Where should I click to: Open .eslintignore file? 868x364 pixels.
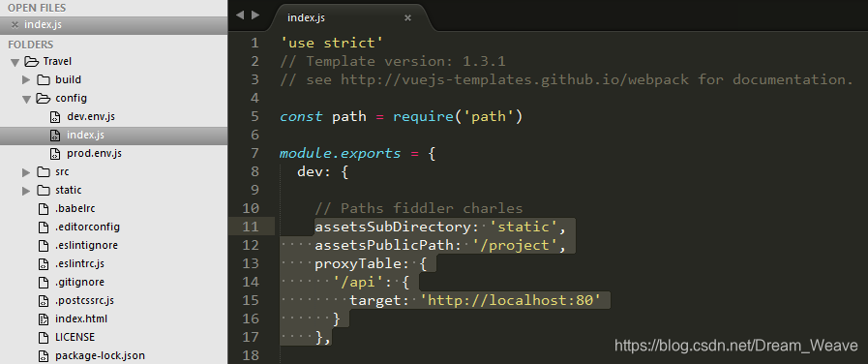pyautogui.click(x=86, y=246)
